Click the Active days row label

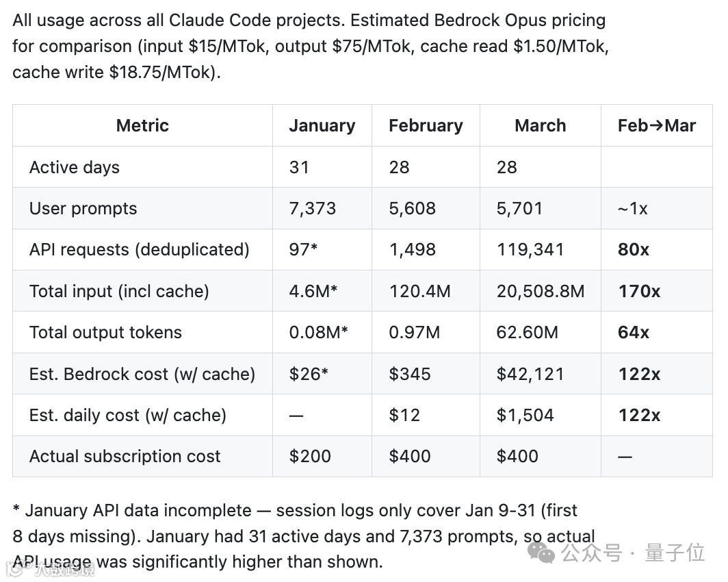pyautogui.click(x=75, y=167)
